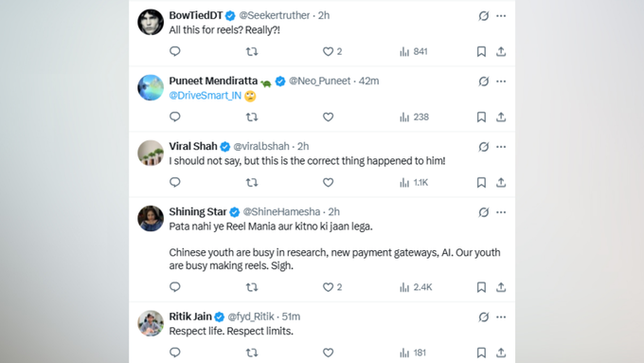
Task: Share Puneet Mendiratta's tweet
Action: click(x=501, y=117)
